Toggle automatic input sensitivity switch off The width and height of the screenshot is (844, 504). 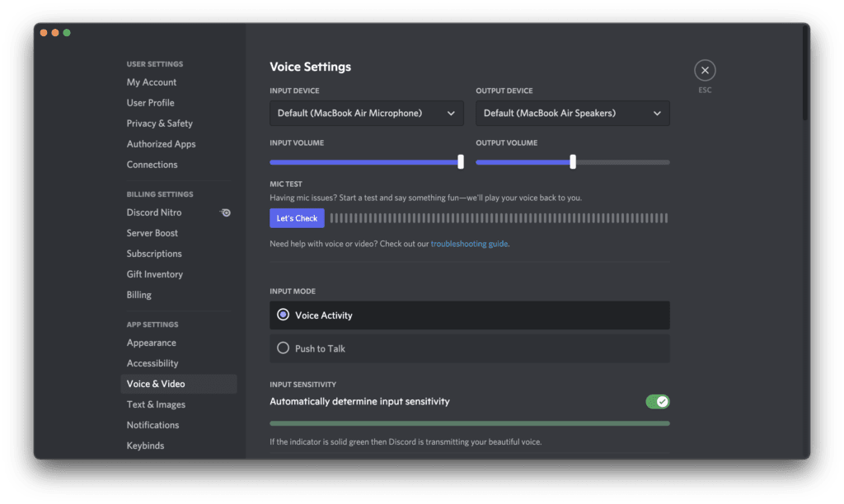point(657,402)
